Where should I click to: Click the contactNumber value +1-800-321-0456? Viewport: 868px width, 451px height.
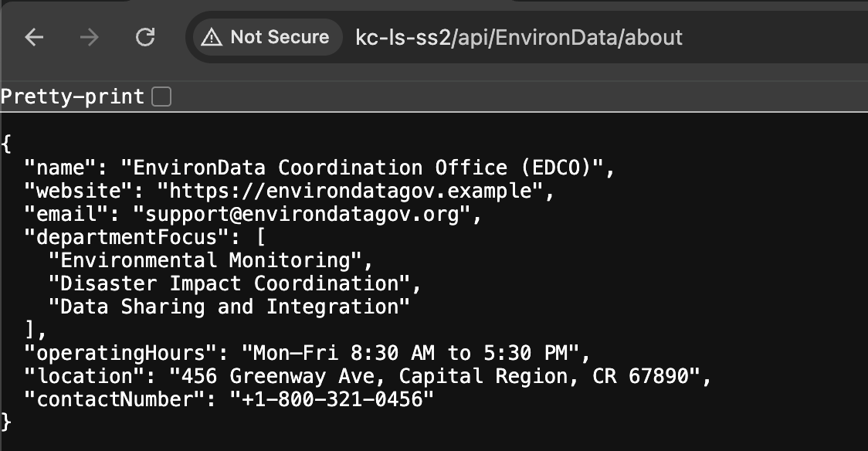click(x=332, y=399)
